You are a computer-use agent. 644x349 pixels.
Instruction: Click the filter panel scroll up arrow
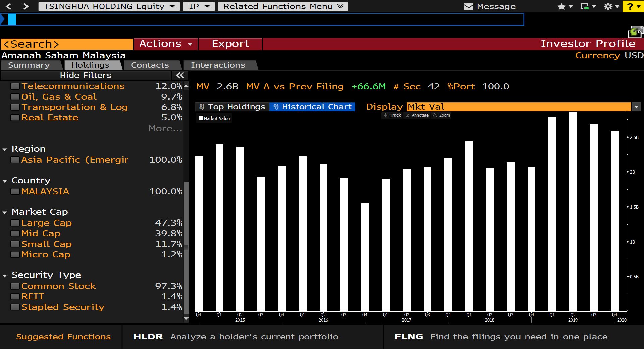186,86
